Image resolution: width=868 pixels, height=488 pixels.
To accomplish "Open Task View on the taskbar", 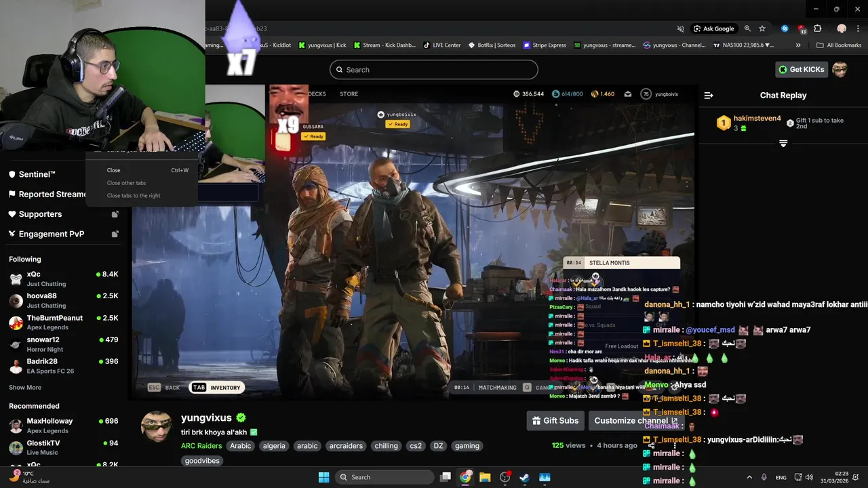I will pyautogui.click(x=446, y=477).
